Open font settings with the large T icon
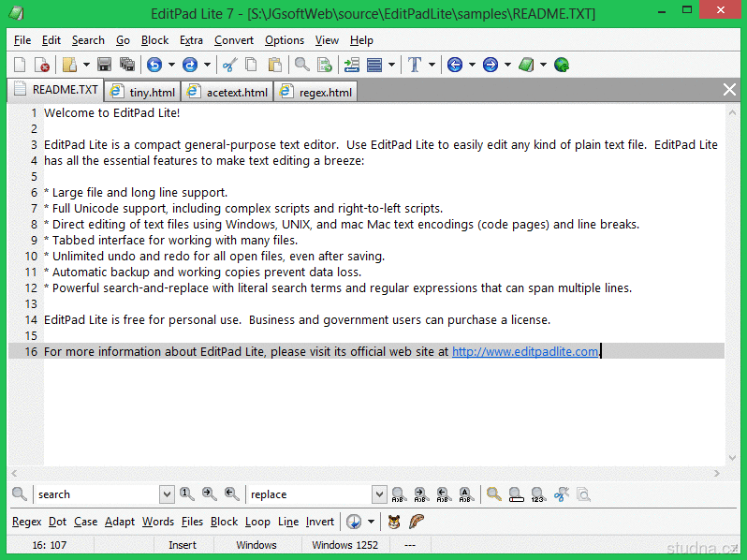The image size is (747, 560). tap(415, 65)
